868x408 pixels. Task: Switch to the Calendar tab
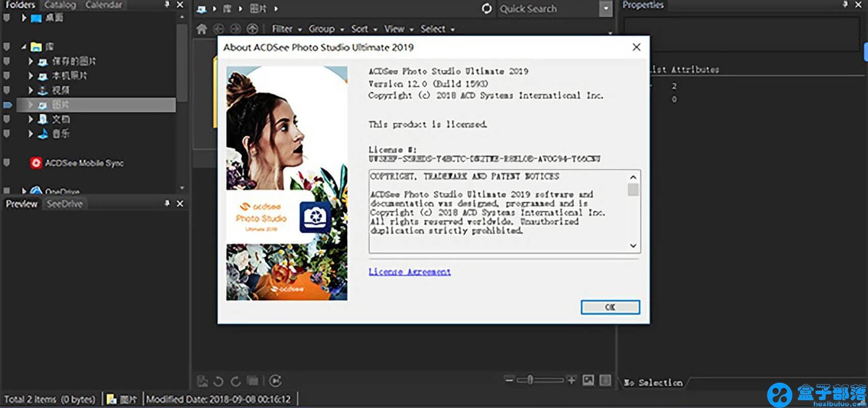(104, 5)
